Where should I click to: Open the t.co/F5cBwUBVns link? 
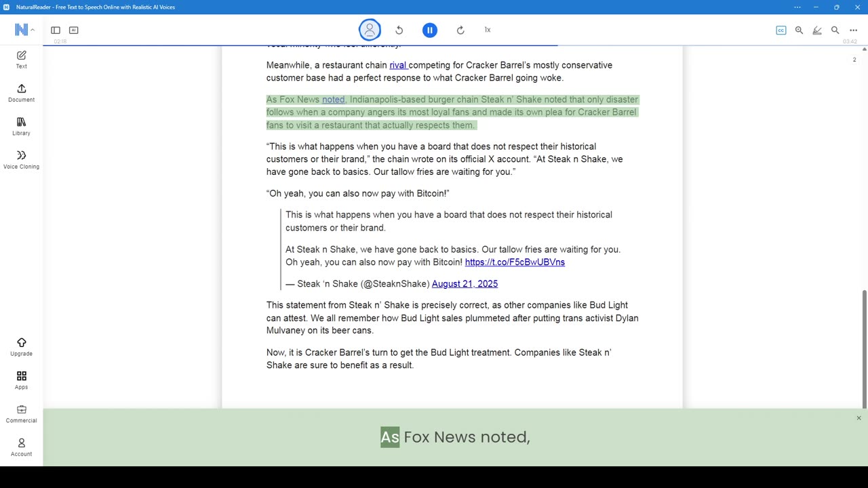tap(515, 262)
